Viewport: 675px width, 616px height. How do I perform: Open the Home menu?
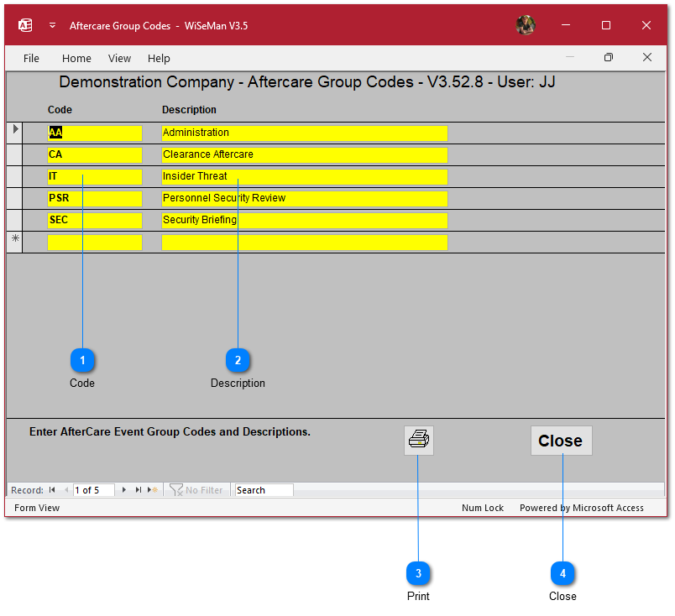pos(76,58)
